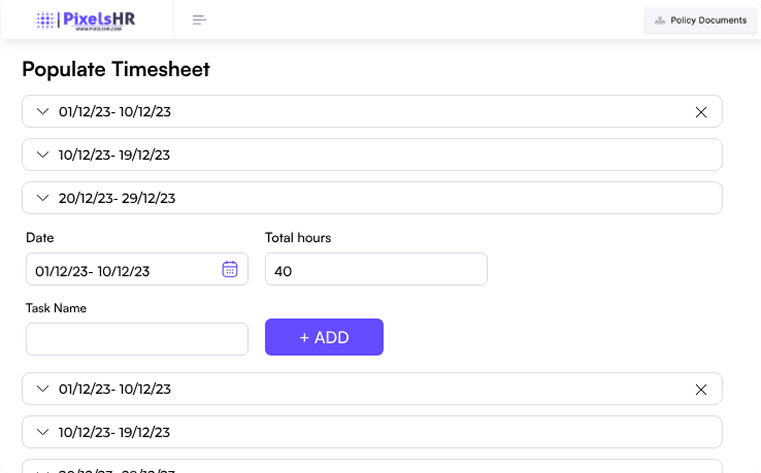This screenshot has width=761, height=473.
Task: Expand the first 01/12/23- 10/12/23 row chevron
Action: [x=42, y=112]
